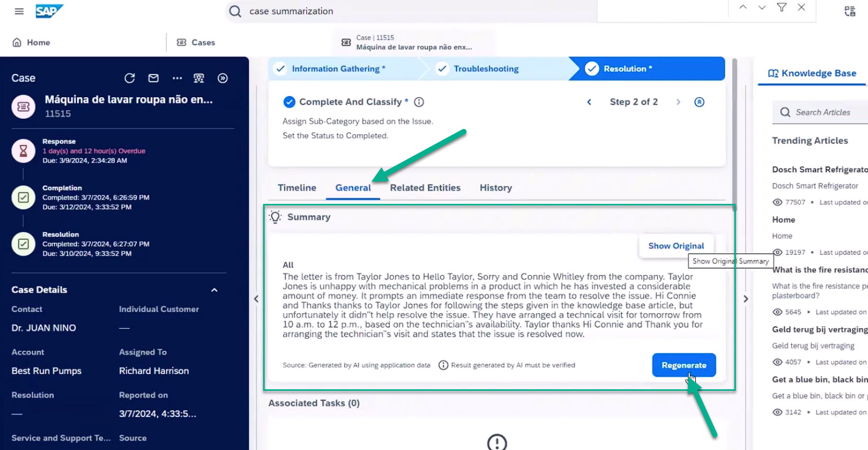The height and width of the screenshot is (450, 868).
Task: Click the team icon in Case header
Action: click(x=199, y=78)
